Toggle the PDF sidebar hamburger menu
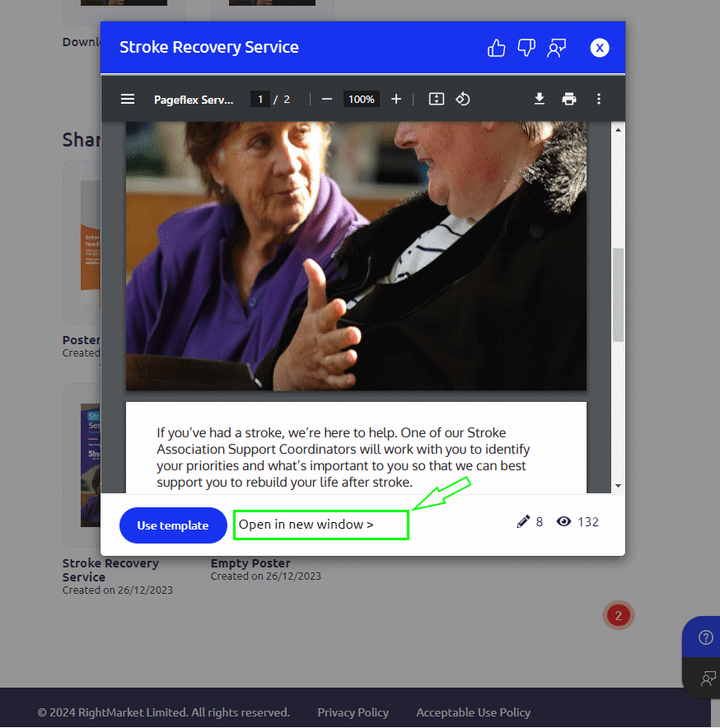Screen dimensions: 720x728 (128, 99)
